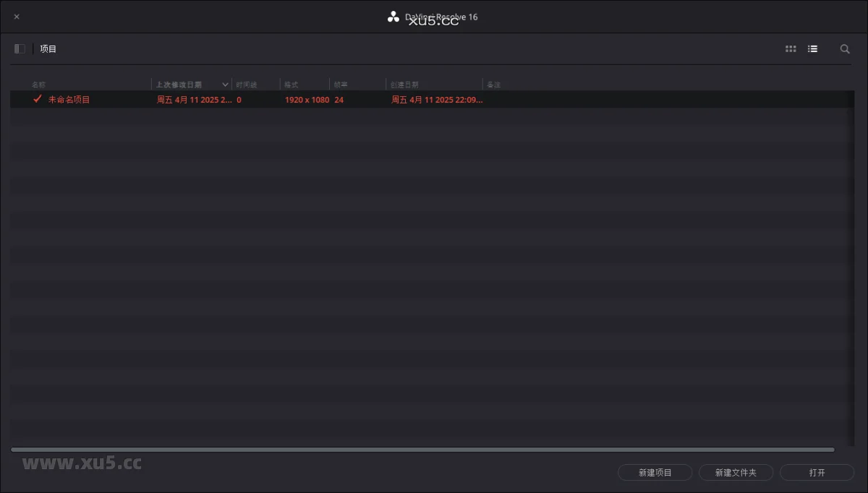Open the project search
Screen dimensions: 868x493
click(x=844, y=49)
